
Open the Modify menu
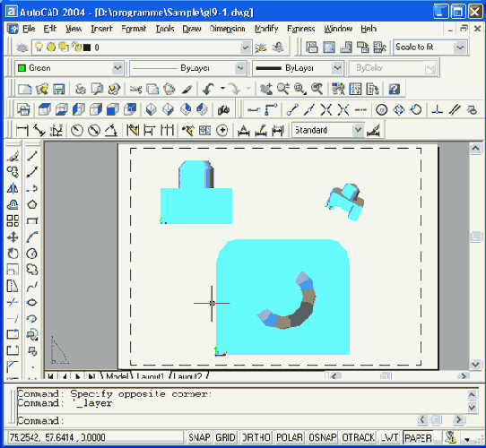pos(266,29)
